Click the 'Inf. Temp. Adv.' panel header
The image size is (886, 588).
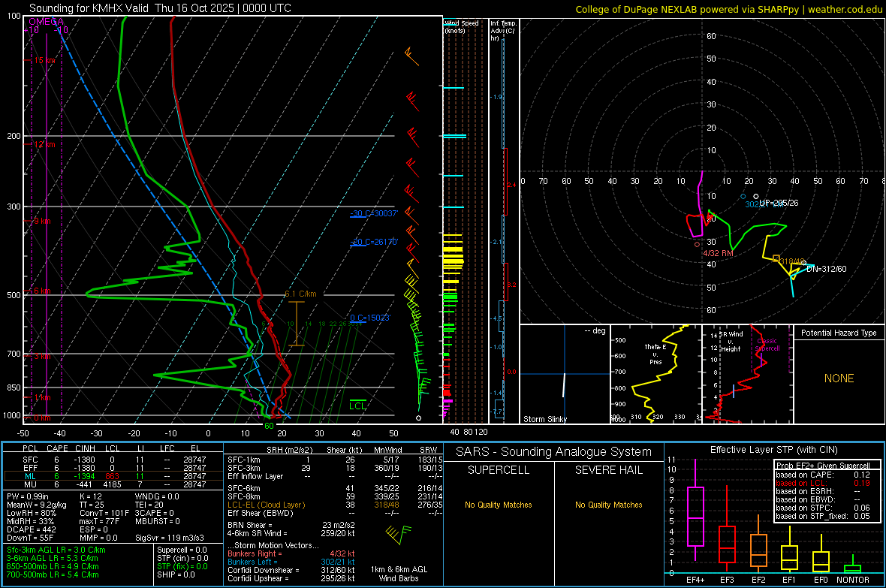[503, 31]
